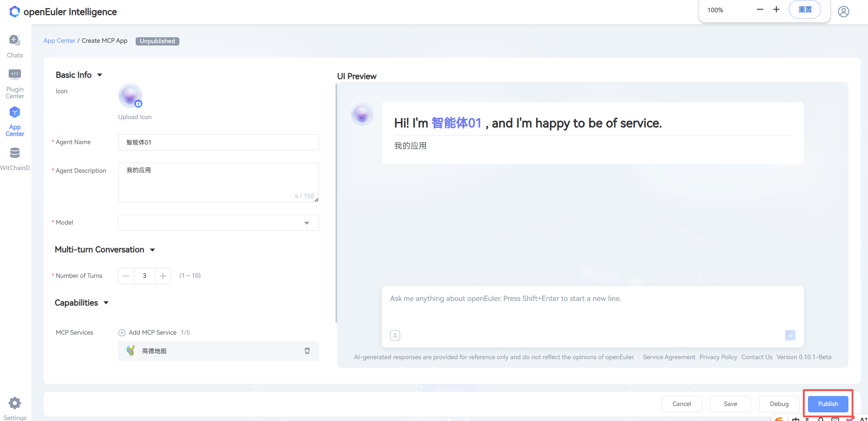Open the Model dropdown
The width and height of the screenshot is (868, 421).
[218, 223]
